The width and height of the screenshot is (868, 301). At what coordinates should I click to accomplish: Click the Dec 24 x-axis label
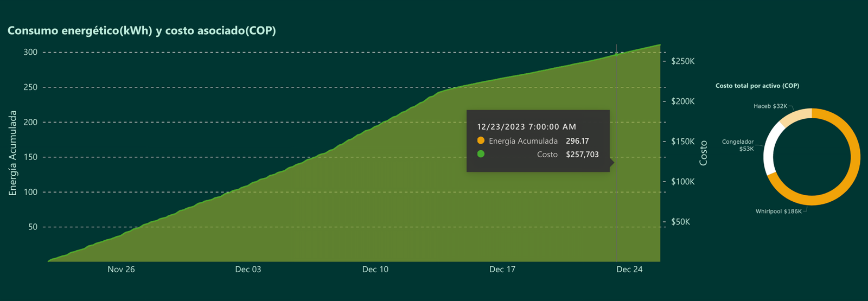(629, 270)
